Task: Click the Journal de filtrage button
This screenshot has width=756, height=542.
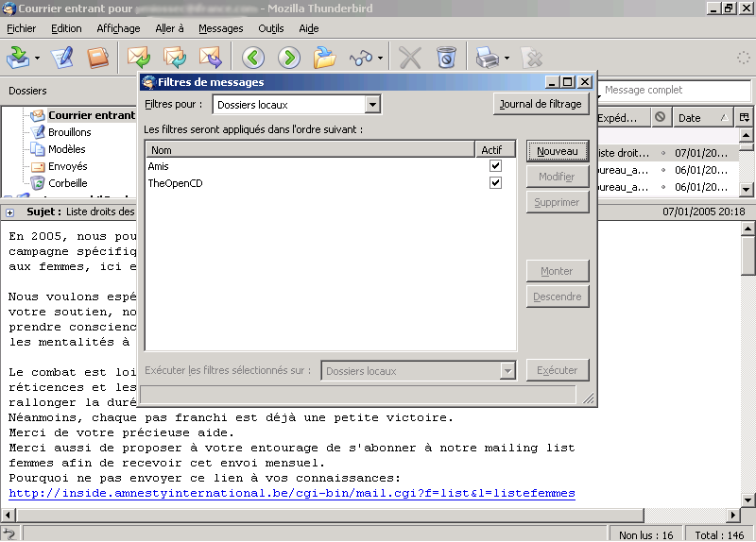Action: click(541, 104)
